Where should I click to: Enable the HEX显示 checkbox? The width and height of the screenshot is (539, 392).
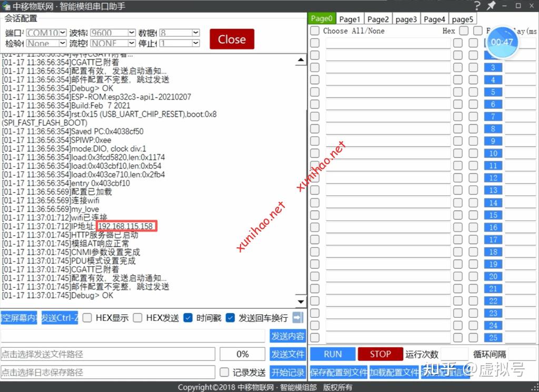87,318
